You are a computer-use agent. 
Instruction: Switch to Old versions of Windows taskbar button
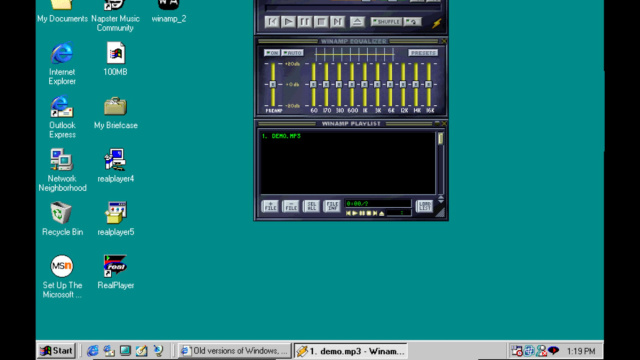(234, 351)
